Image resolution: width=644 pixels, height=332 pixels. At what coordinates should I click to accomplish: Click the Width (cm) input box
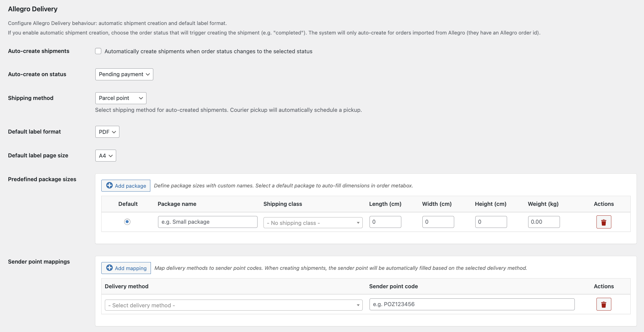tap(438, 222)
